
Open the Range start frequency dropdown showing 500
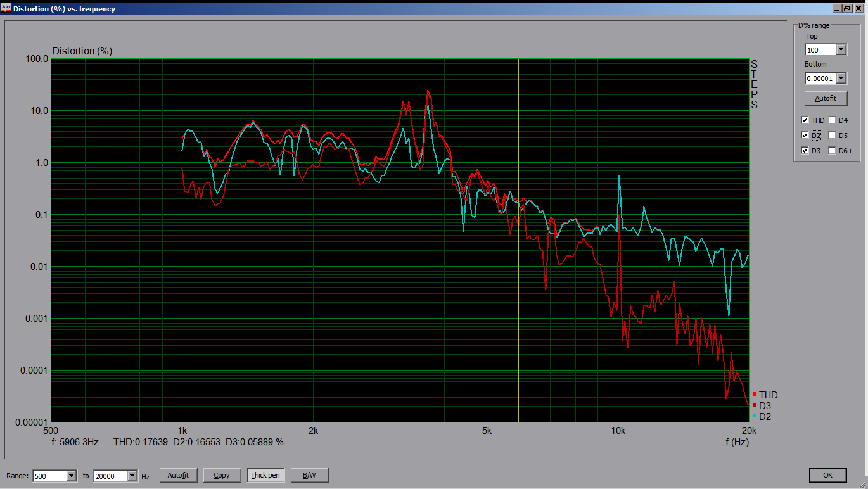tap(71, 476)
